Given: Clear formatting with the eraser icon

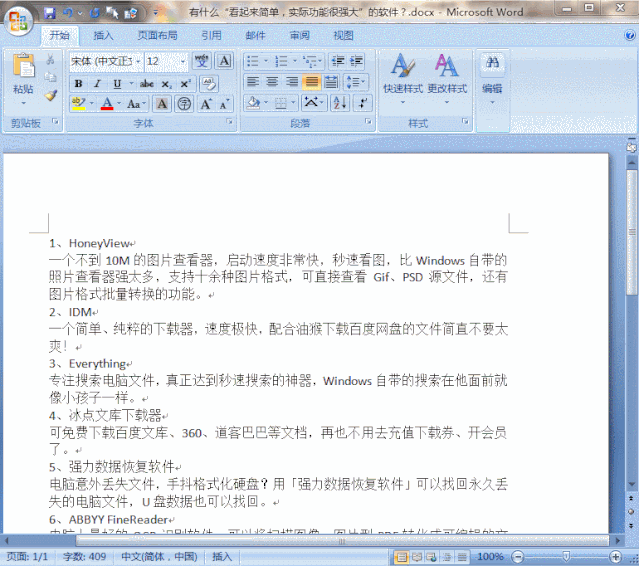Looking at the screenshot, I should 209,84.
